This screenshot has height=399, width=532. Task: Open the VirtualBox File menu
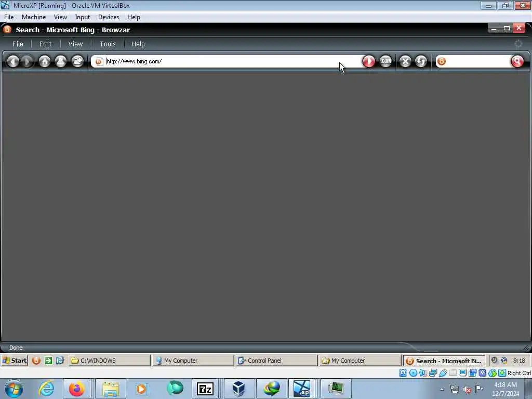[x=9, y=17]
